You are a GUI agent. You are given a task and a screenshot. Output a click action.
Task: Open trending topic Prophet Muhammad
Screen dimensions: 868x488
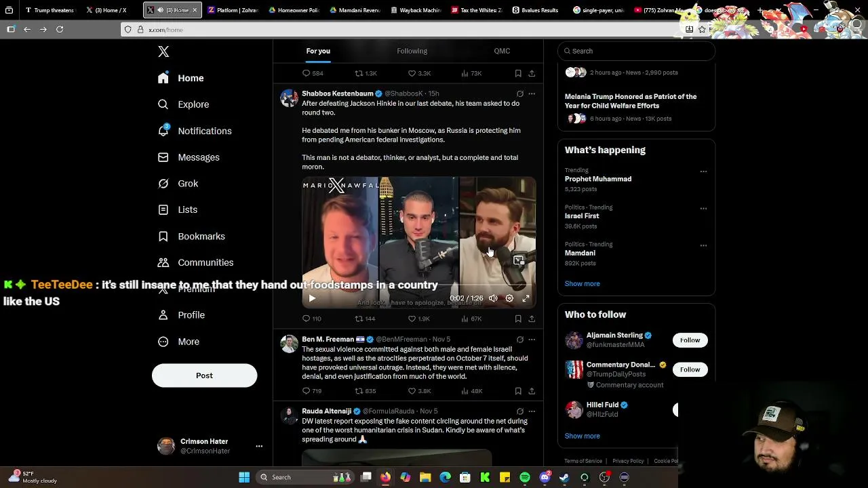pos(598,179)
